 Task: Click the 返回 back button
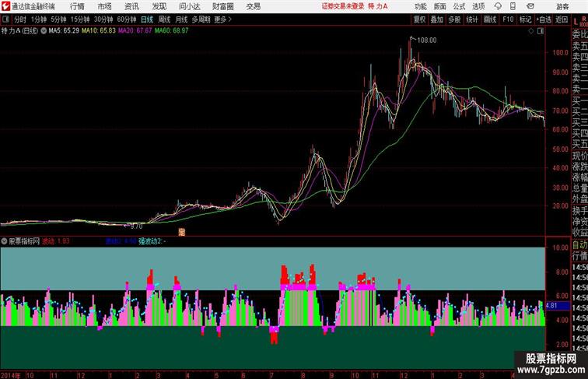(x=562, y=19)
